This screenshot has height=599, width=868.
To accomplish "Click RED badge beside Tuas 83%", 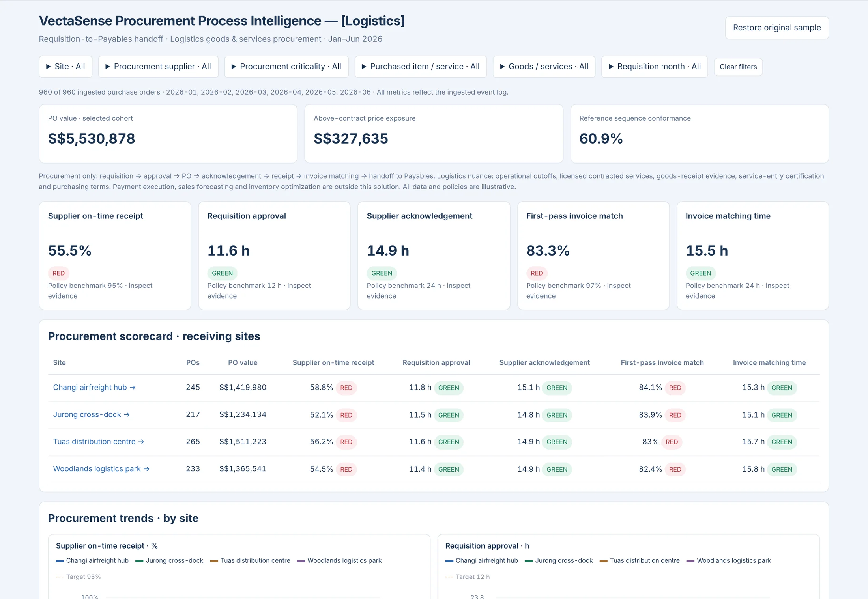I will [x=672, y=442].
